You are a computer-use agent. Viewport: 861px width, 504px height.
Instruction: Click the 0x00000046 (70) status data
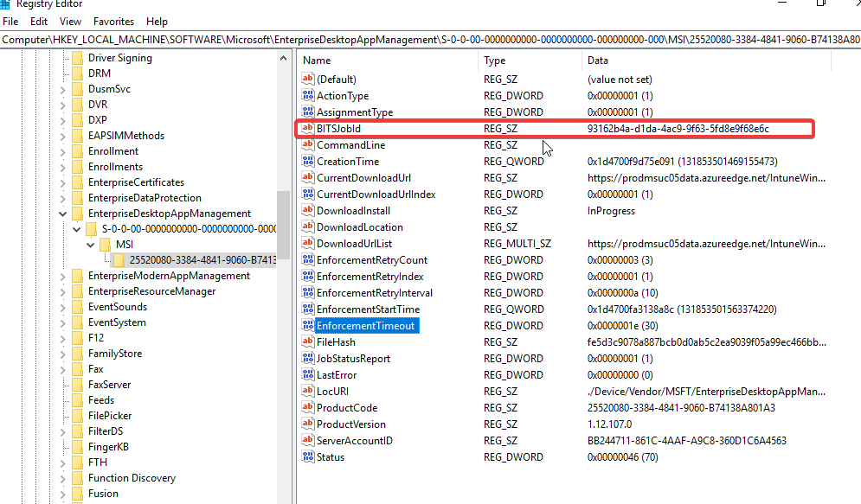coord(623,457)
